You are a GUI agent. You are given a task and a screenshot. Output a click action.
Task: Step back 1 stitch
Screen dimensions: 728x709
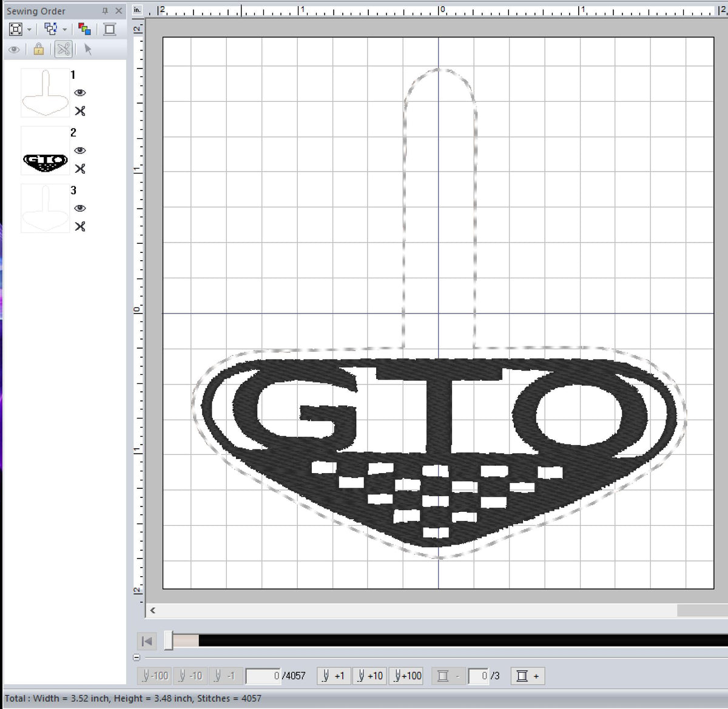click(x=226, y=676)
